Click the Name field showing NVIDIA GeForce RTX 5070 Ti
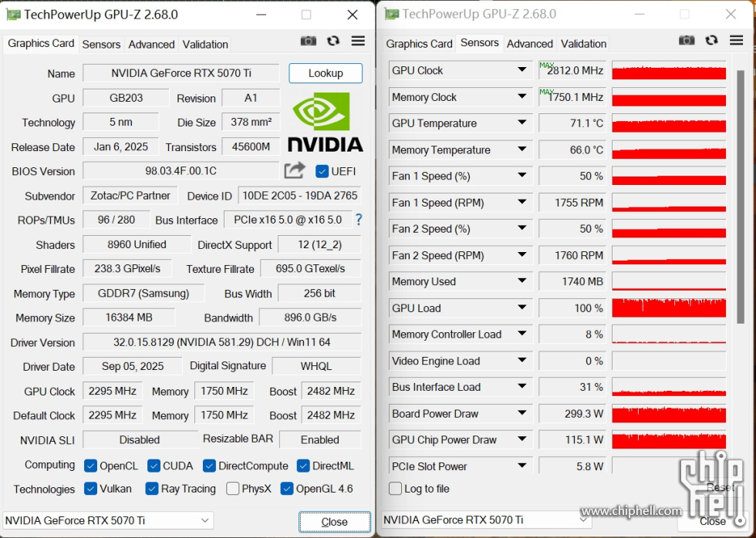The width and height of the screenshot is (756, 538). 181,73
